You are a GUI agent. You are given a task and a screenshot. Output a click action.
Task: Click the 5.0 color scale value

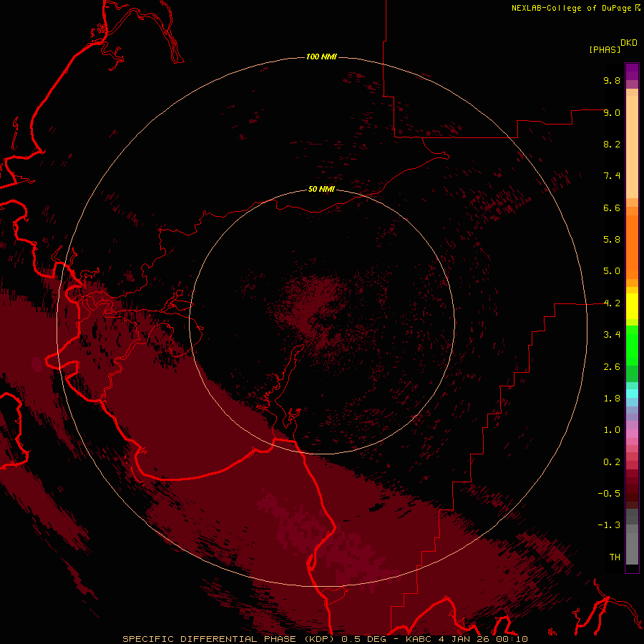(x=612, y=271)
